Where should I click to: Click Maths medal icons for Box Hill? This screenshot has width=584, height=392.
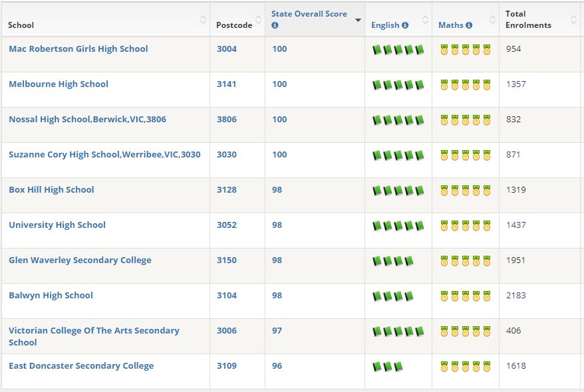tap(465, 191)
